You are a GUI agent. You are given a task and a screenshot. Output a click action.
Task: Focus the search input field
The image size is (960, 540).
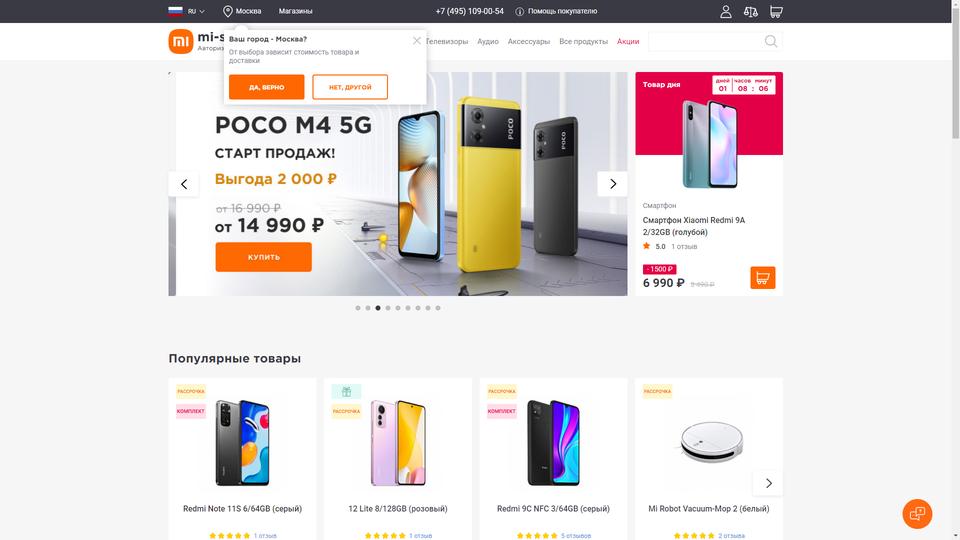point(704,41)
